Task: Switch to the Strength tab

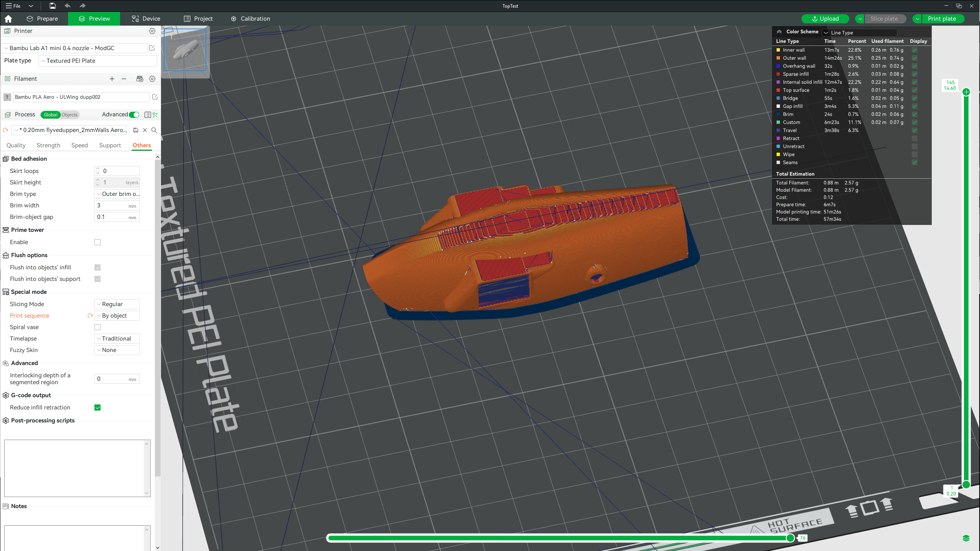Action: 48,145
